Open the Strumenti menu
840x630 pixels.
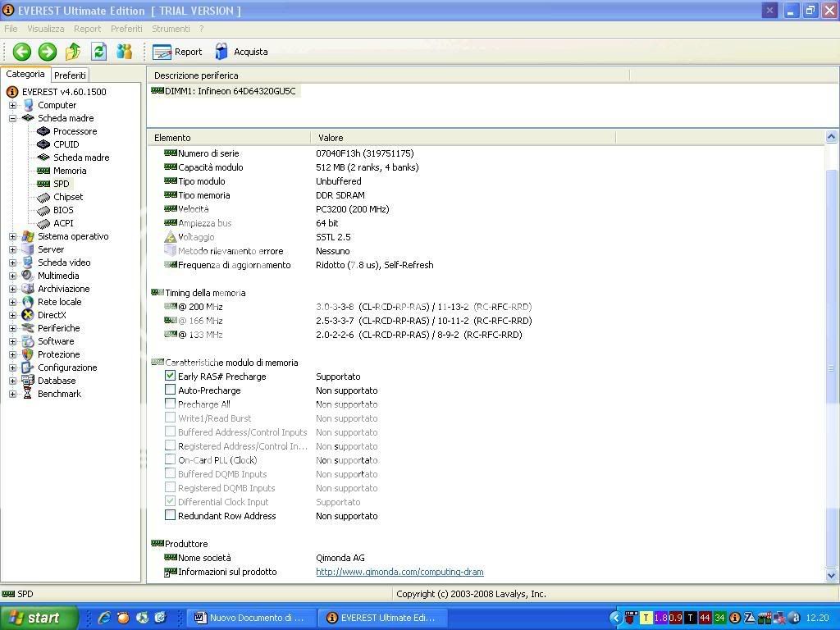[x=171, y=29]
